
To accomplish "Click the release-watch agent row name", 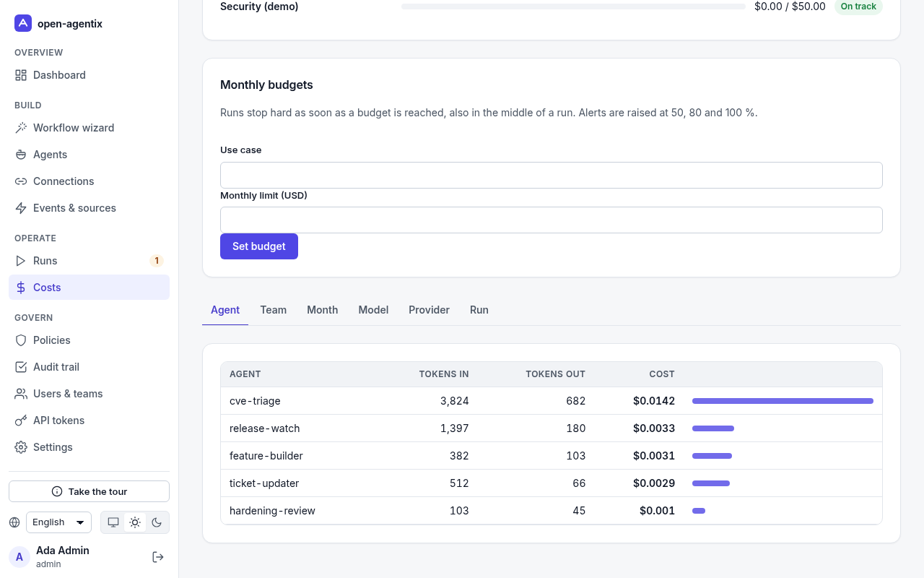I will tap(264, 428).
